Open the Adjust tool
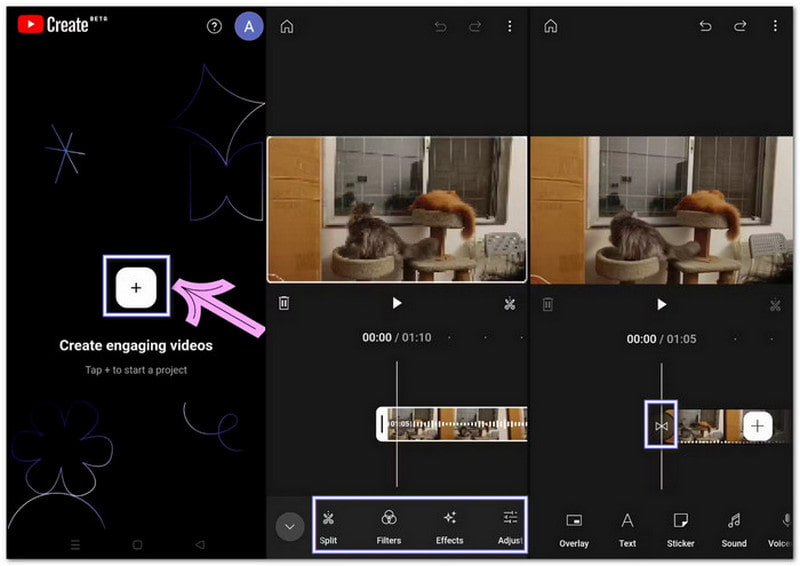This screenshot has width=800, height=566. click(x=510, y=527)
